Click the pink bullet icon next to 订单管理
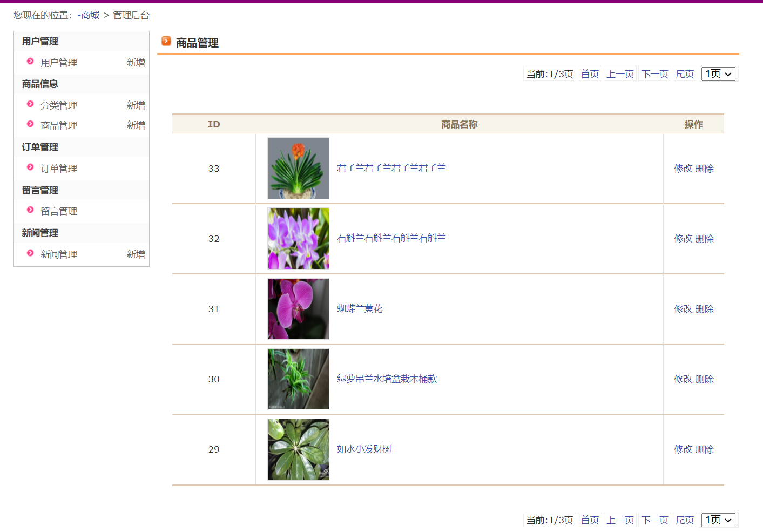Viewport: 763px width, 532px height. 30,167
